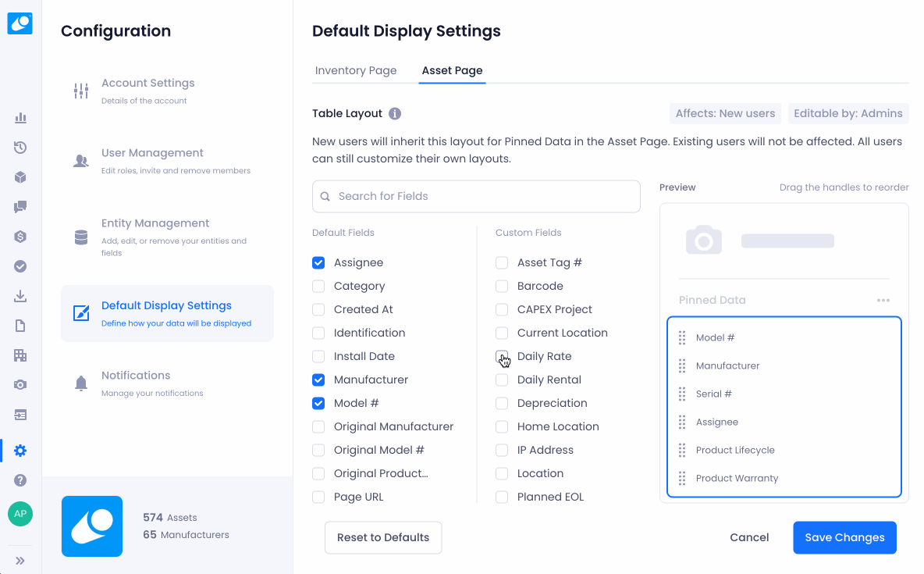Click the 65 Manufacturers count text
This screenshot has width=924, height=574.
(186, 534)
